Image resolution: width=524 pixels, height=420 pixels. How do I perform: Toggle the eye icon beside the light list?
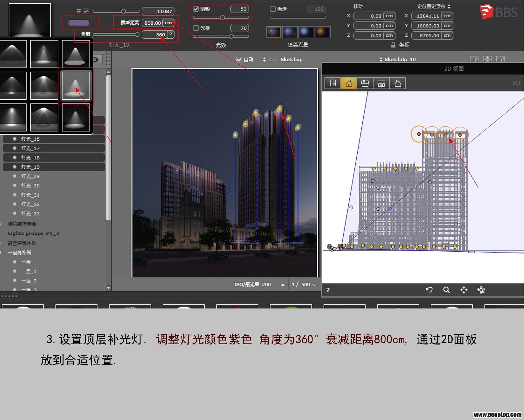point(96,60)
